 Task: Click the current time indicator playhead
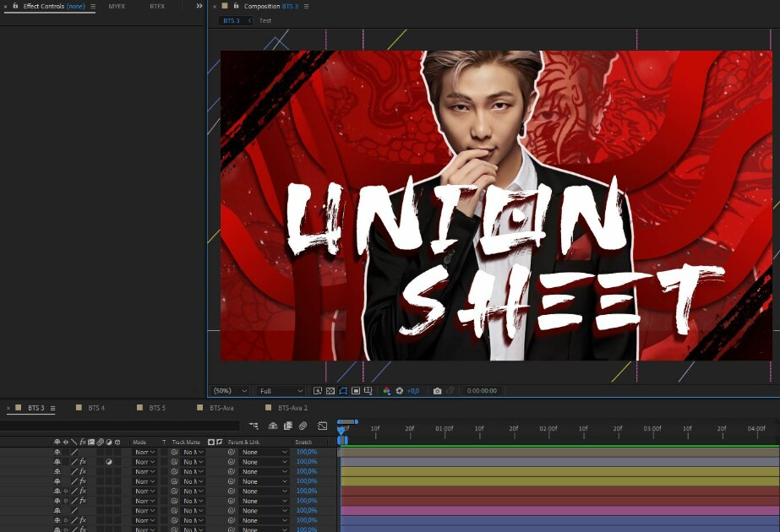341,430
